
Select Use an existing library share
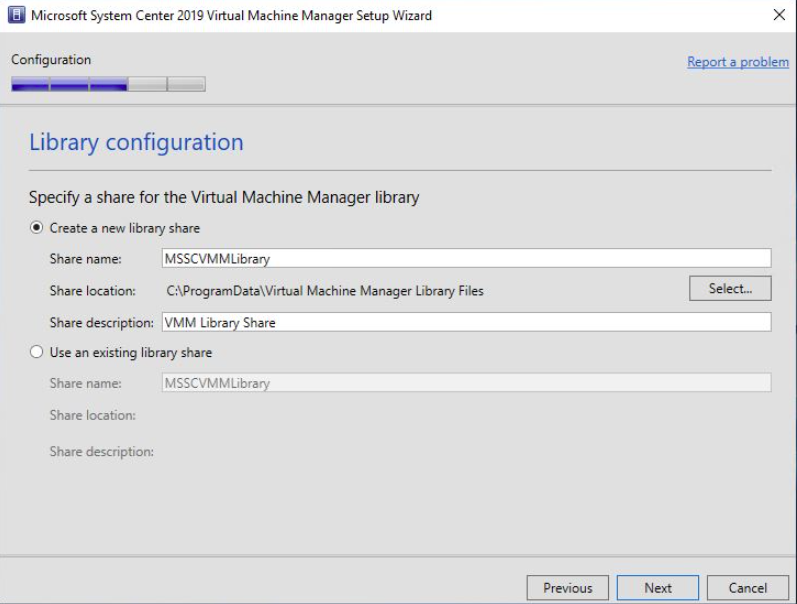(x=37, y=352)
